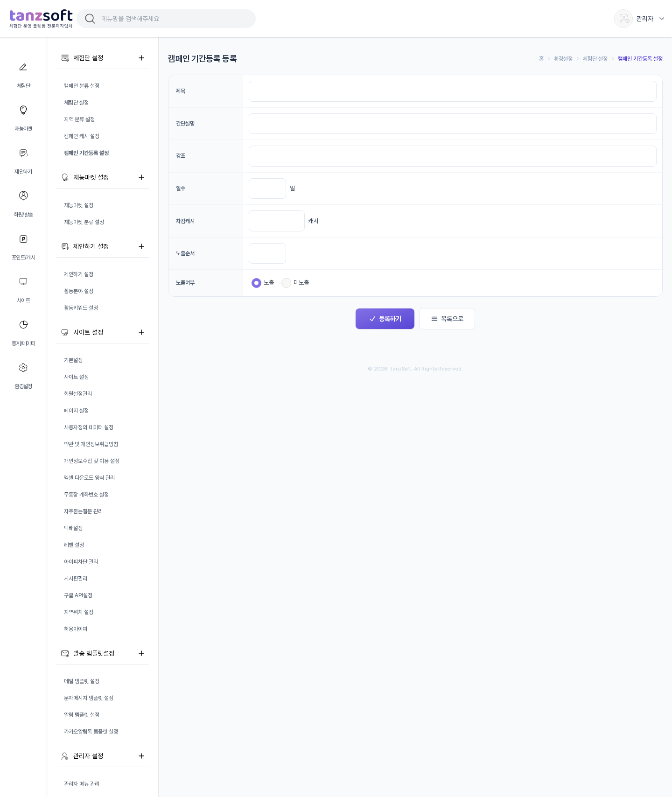Screen dimensions: 672x797
Task: Focus the menu search box
Action: pyautogui.click(x=166, y=19)
